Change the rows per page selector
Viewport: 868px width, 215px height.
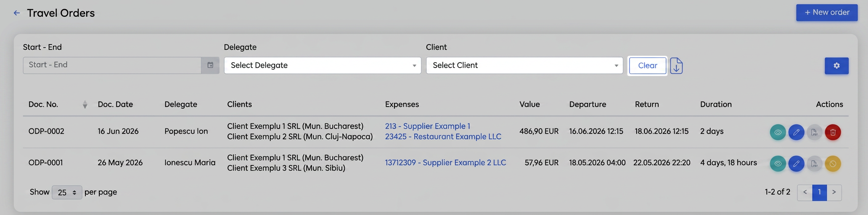[67, 192]
